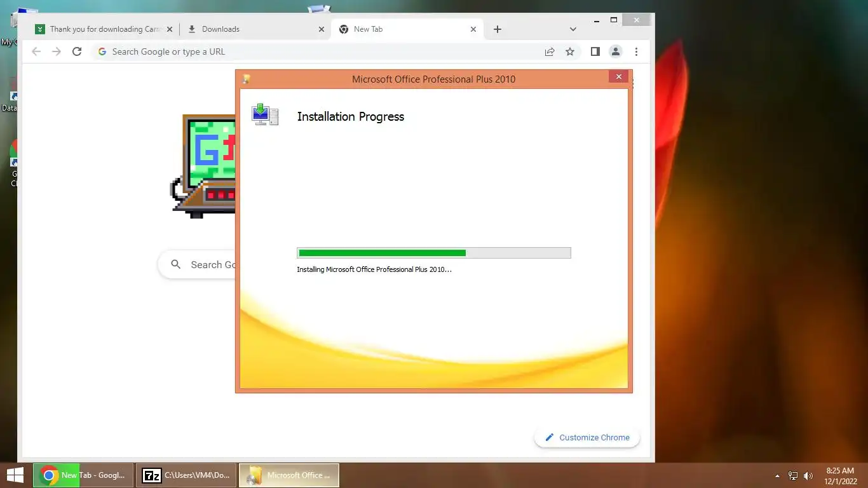
Task: Click the network tray icon
Action: (792, 475)
